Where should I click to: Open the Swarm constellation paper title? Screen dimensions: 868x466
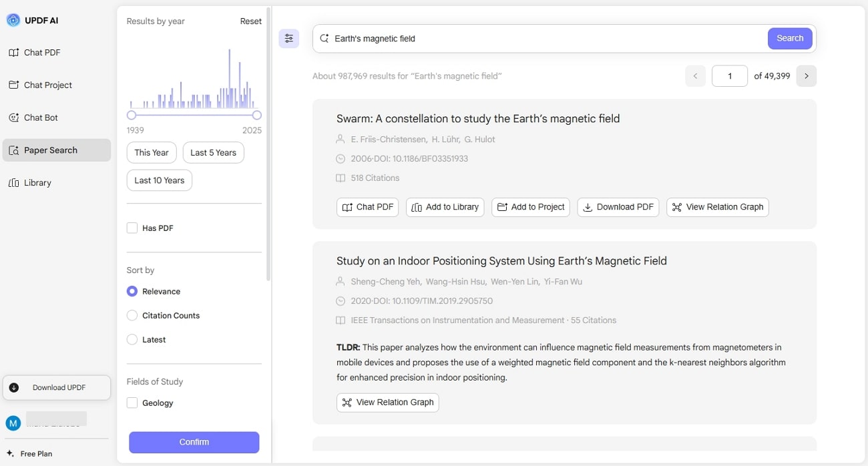478,119
